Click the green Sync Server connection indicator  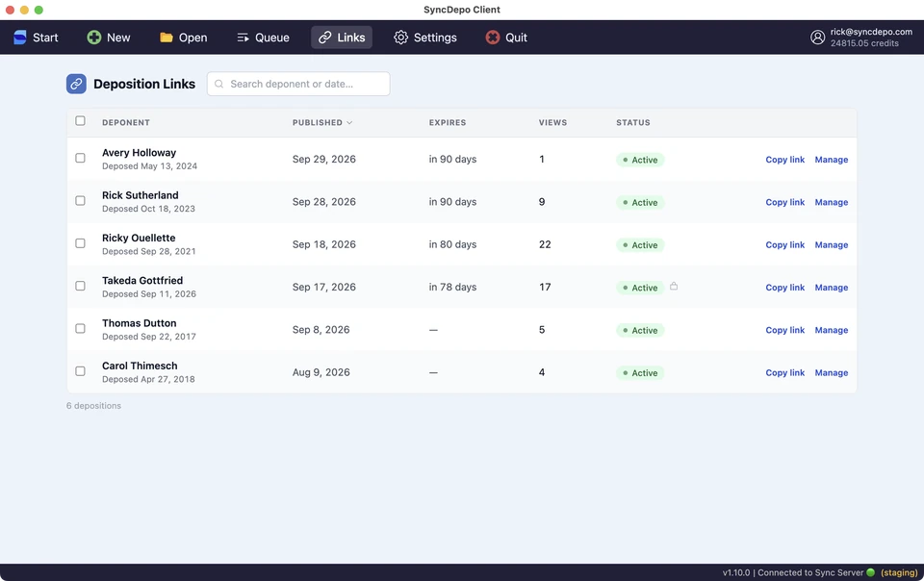(x=870, y=572)
